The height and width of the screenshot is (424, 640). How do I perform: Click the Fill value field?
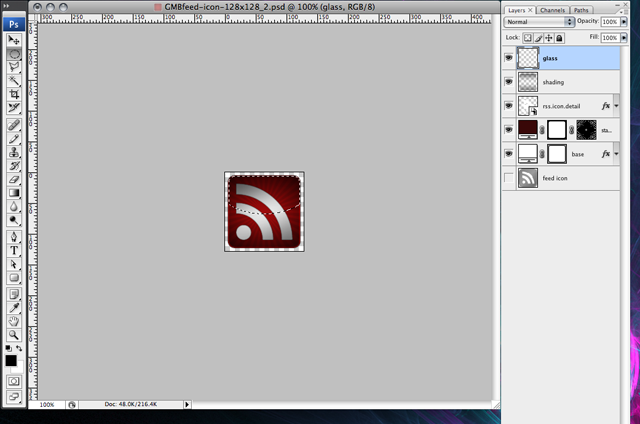(610, 38)
